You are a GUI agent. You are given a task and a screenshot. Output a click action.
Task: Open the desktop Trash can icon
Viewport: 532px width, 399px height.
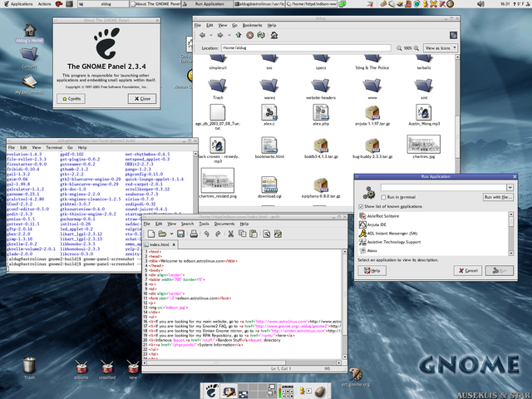coord(29,367)
